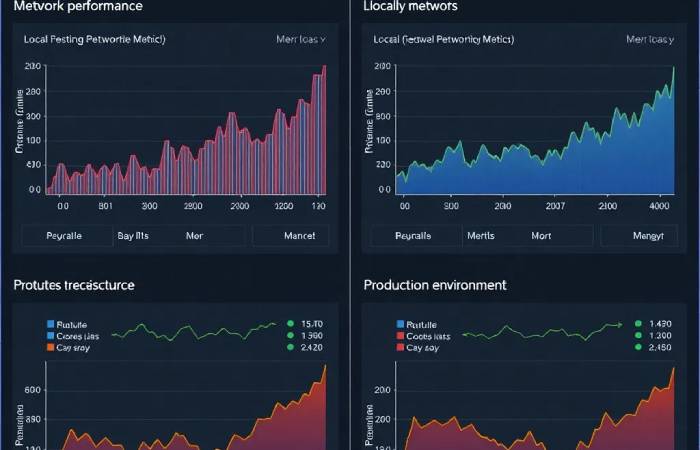Switch to the Mort tab
The width and height of the screenshot is (700, 450).
click(541, 236)
